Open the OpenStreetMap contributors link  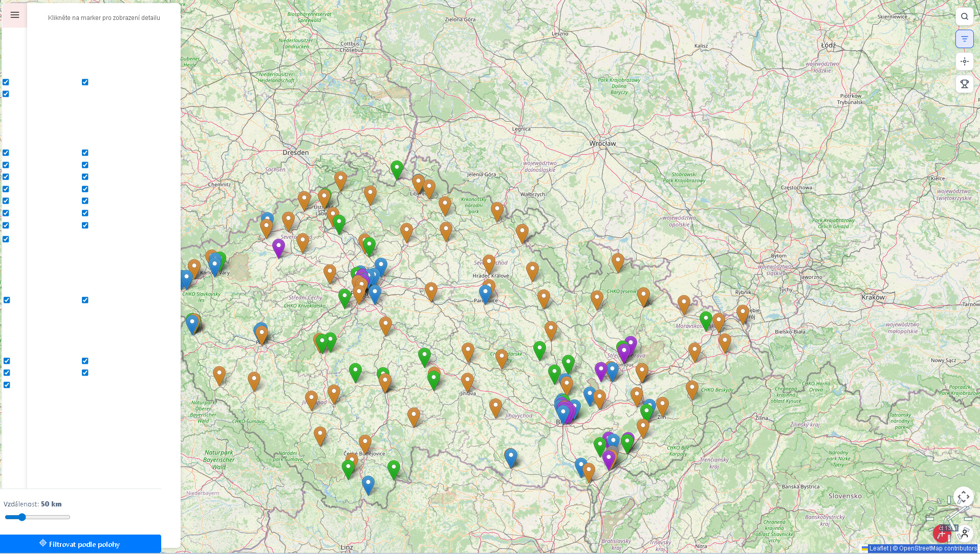(938, 548)
